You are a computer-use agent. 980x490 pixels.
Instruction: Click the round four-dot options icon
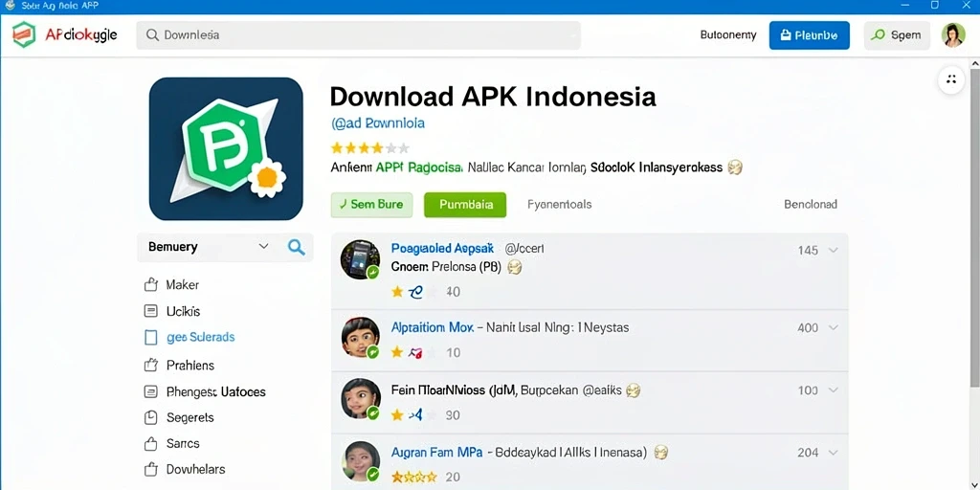tap(951, 78)
